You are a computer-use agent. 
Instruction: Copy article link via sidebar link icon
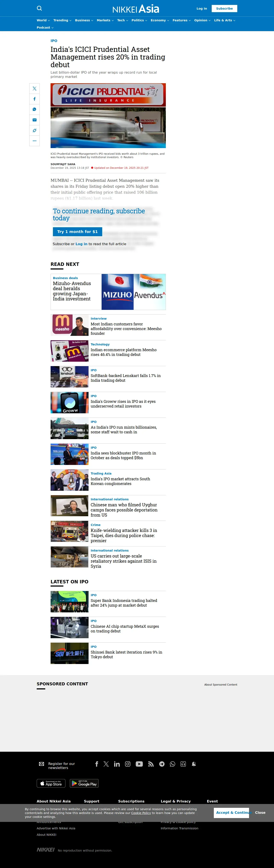point(34,130)
